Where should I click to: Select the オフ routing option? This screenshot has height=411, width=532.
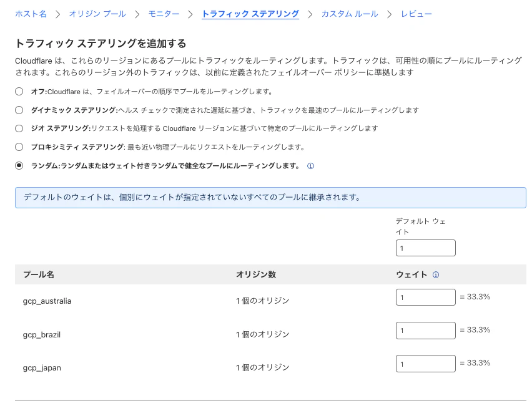coord(19,91)
